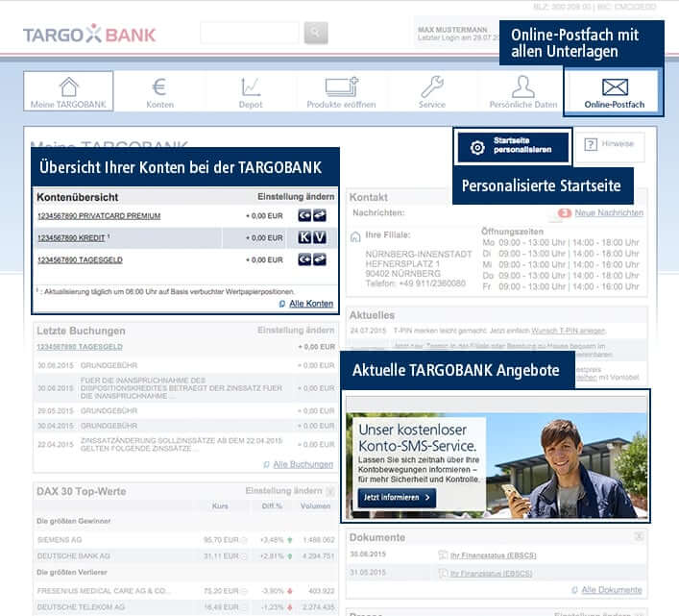
Task: Click first action icon in TAGESGELD overview row
Action: (304, 259)
